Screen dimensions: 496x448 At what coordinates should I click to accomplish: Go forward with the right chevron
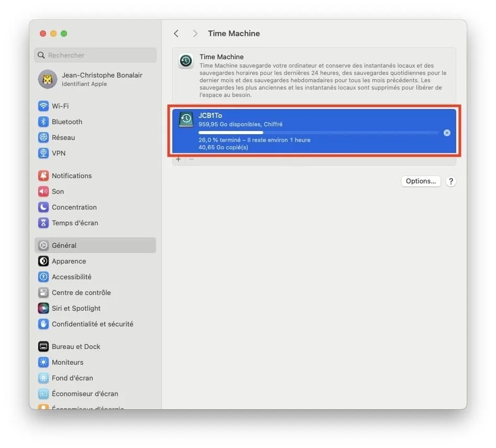coord(195,34)
